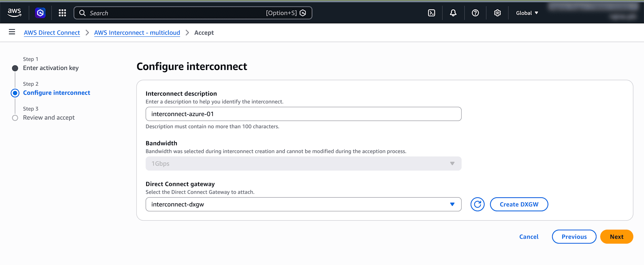Open the services grid menu icon
644x265 pixels.
[62, 13]
